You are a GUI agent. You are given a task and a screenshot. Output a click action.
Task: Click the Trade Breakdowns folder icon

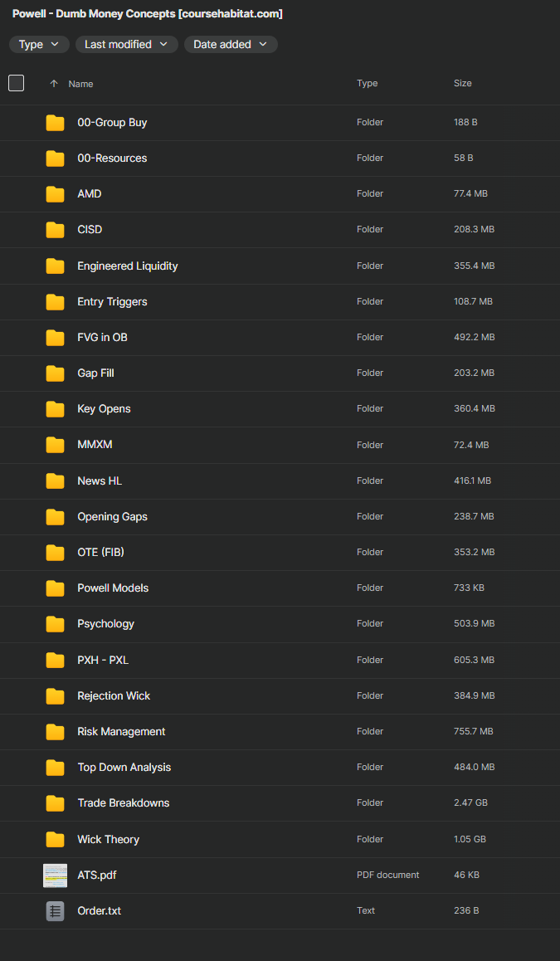tap(55, 803)
